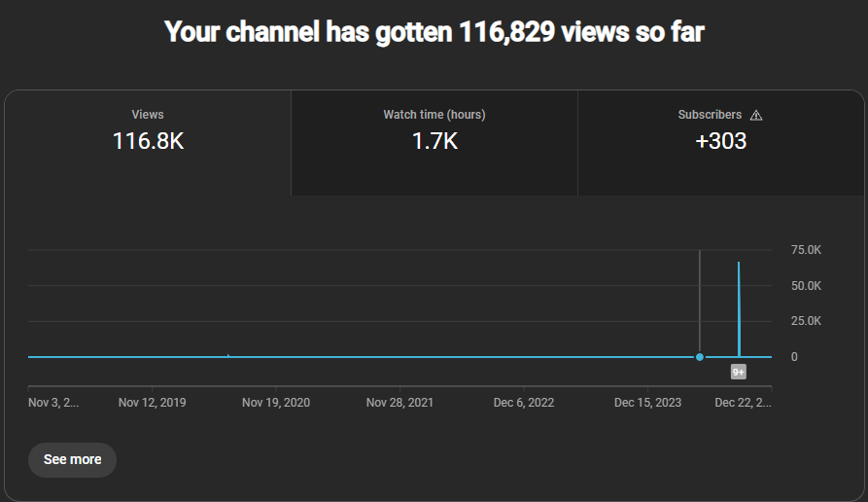Click the Dec 6, 2022 date label
868x502 pixels.
[524, 403]
